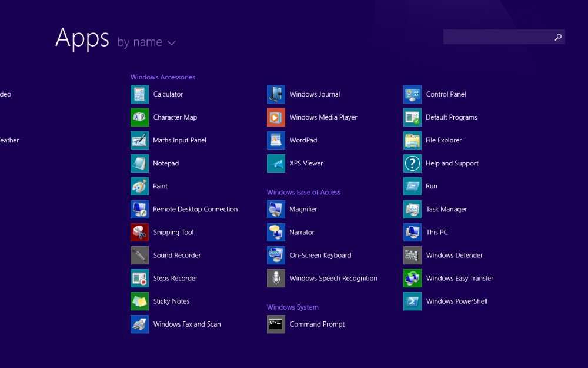Viewport: 588px width, 368px height.
Task: Click the search magnifier button
Action: 558,37
